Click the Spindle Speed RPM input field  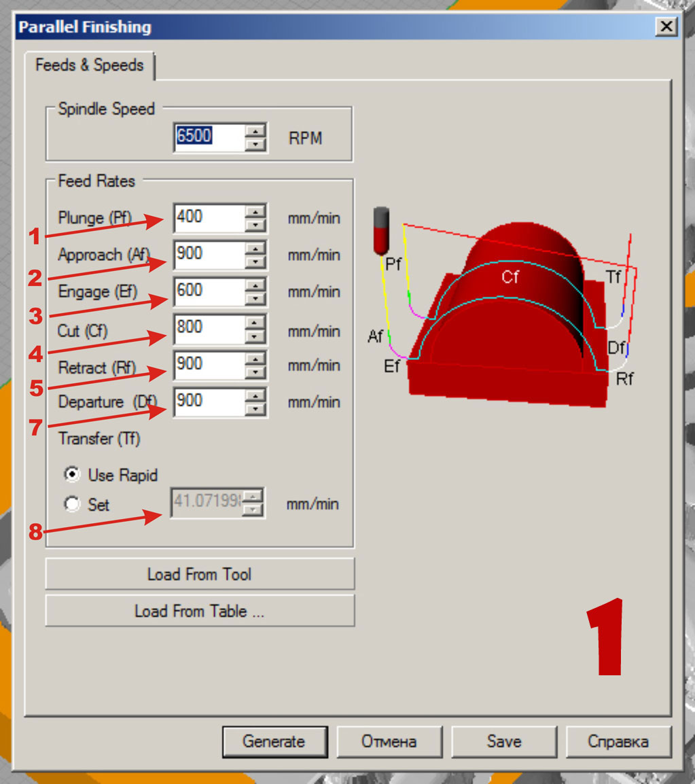point(208,137)
